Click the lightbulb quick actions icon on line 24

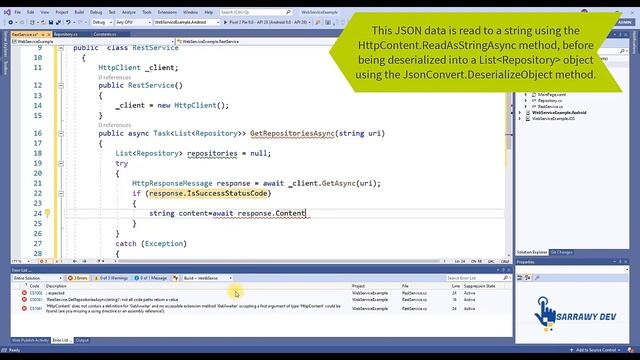47,213
